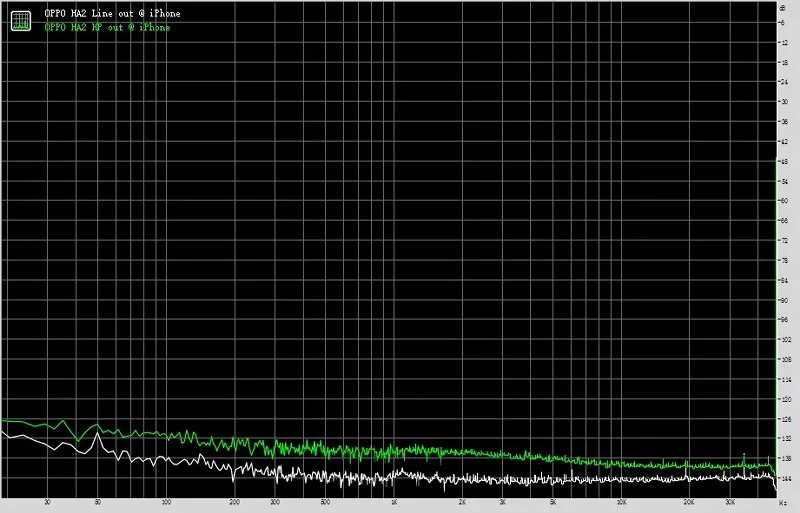This screenshot has width=800, height=513.
Task: Click the 2K frequency axis label
Action: pyautogui.click(x=462, y=502)
